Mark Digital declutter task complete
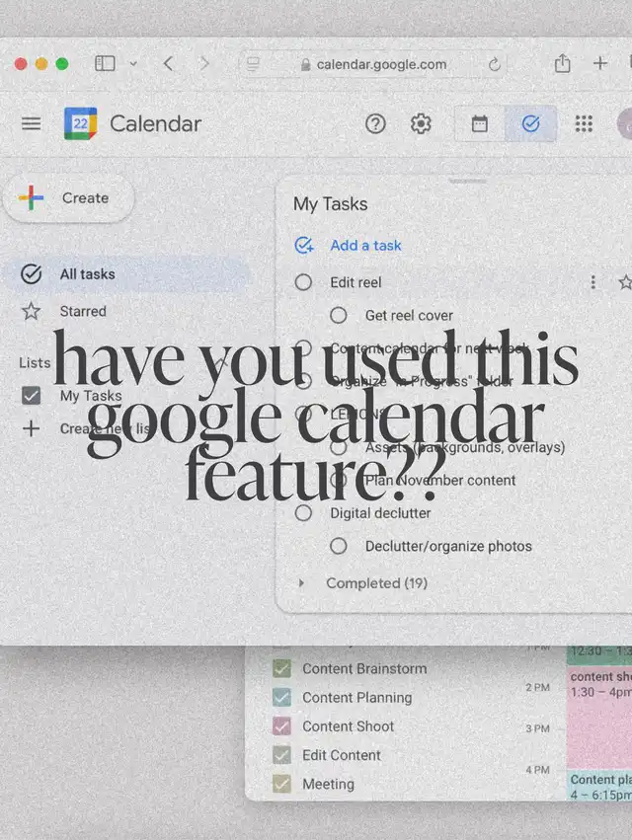Viewport: 632px width, 840px height. (304, 513)
